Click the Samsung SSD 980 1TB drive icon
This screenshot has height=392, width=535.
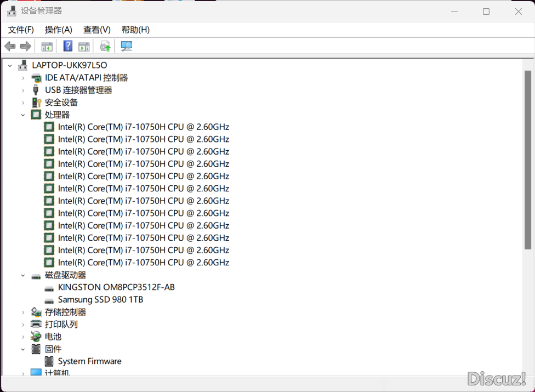click(49, 301)
